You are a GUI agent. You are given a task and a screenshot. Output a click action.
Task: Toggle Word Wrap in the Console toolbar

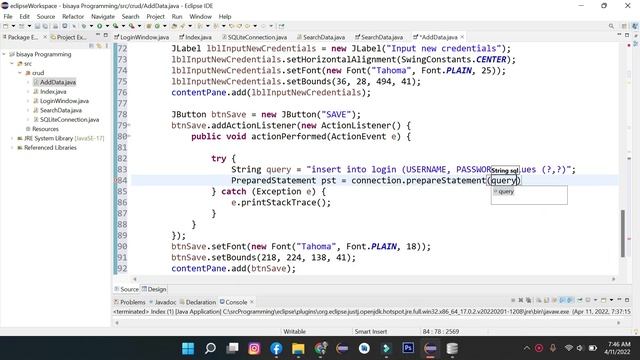tap(554, 300)
